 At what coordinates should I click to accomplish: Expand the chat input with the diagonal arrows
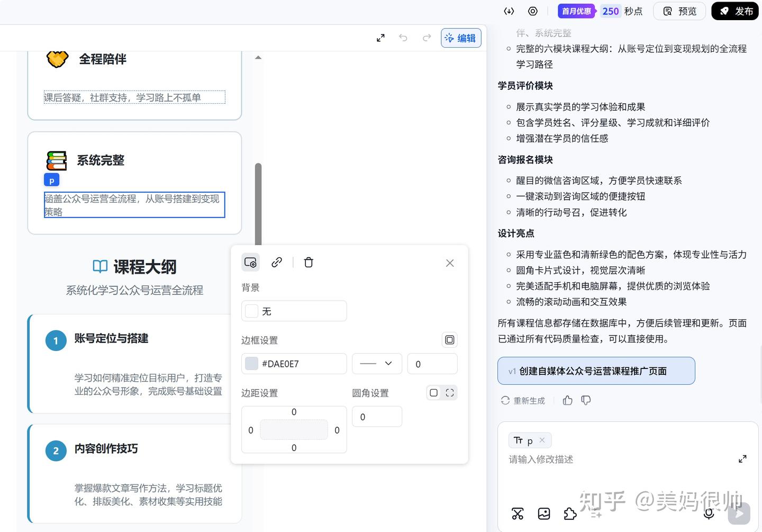click(742, 459)
